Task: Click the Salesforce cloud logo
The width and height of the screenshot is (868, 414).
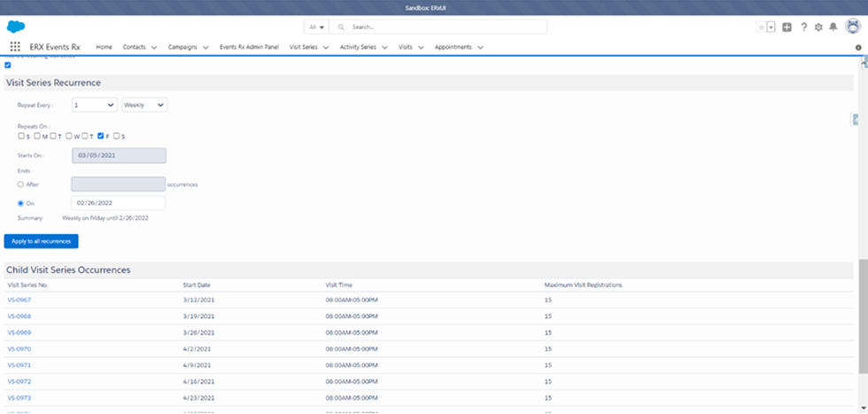Action: coord(15,27)
